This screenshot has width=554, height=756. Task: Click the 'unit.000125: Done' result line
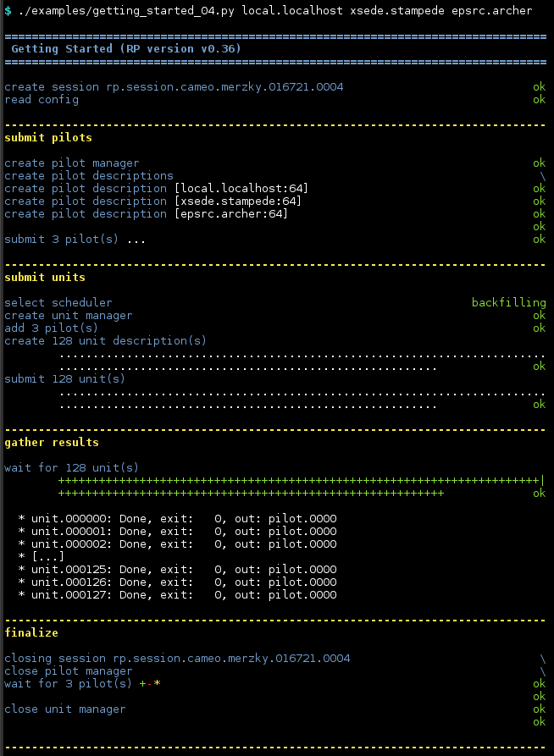point(178,570)
